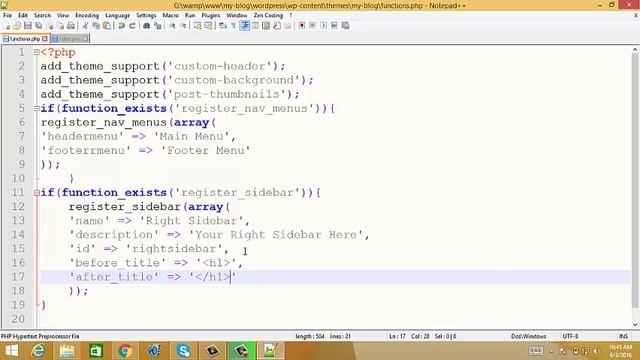Click the Print toolbar icon

point(71,26)
